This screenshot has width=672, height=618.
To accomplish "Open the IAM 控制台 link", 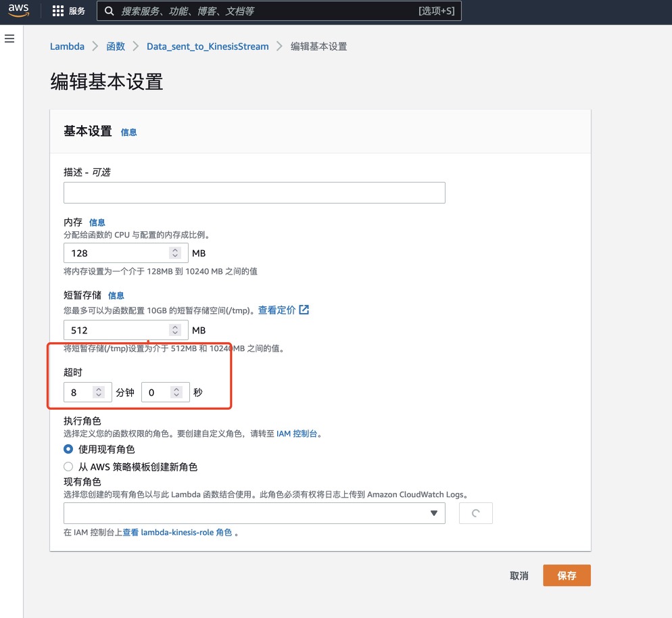I will pyautogui.click(x=296, y=433).
